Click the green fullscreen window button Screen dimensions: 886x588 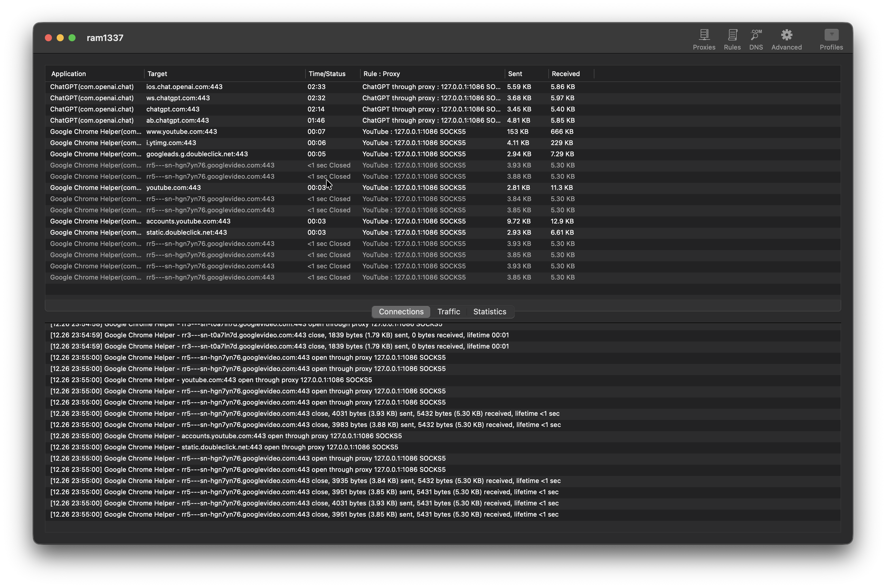72,38
